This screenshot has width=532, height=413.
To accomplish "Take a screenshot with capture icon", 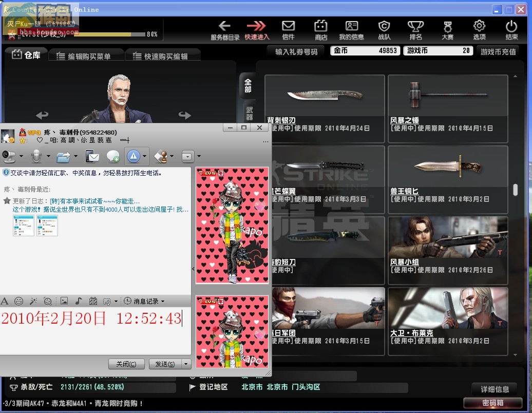I will [x=107, y=302].
